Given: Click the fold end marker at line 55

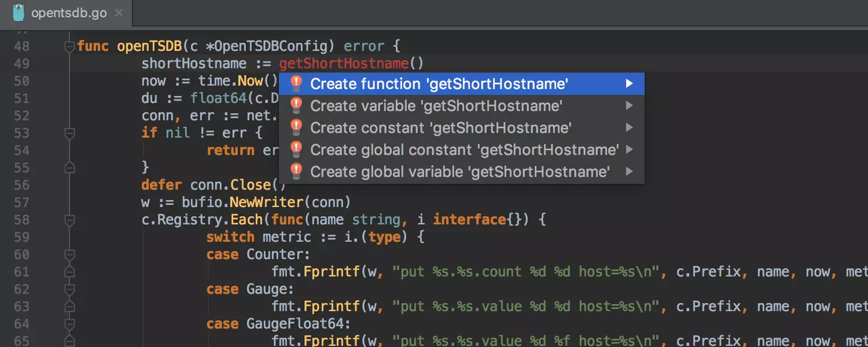Looking at the screenshot, I should click(70, 168).
